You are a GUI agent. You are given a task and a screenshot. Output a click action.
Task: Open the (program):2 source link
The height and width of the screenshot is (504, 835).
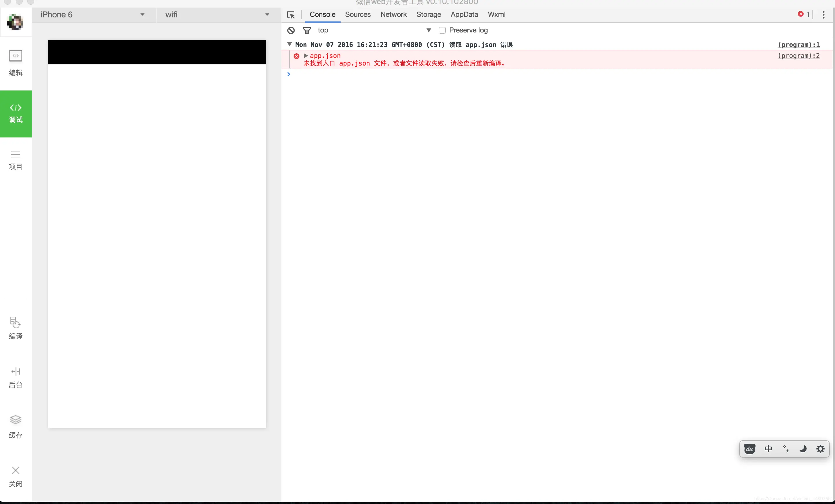coord(798,56)
